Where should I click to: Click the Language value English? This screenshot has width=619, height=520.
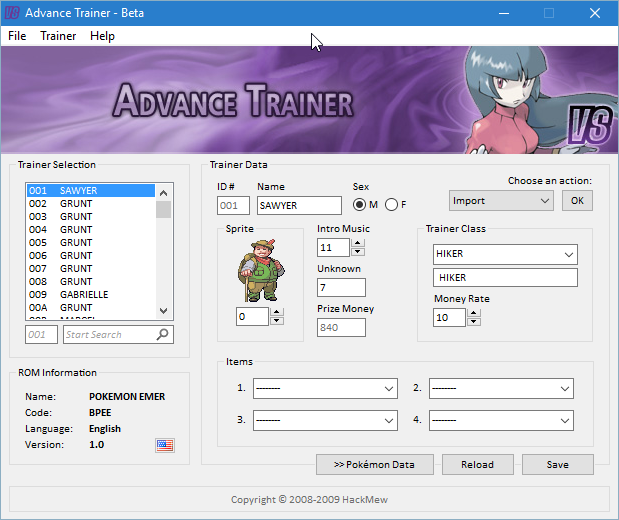click(105, 429)
